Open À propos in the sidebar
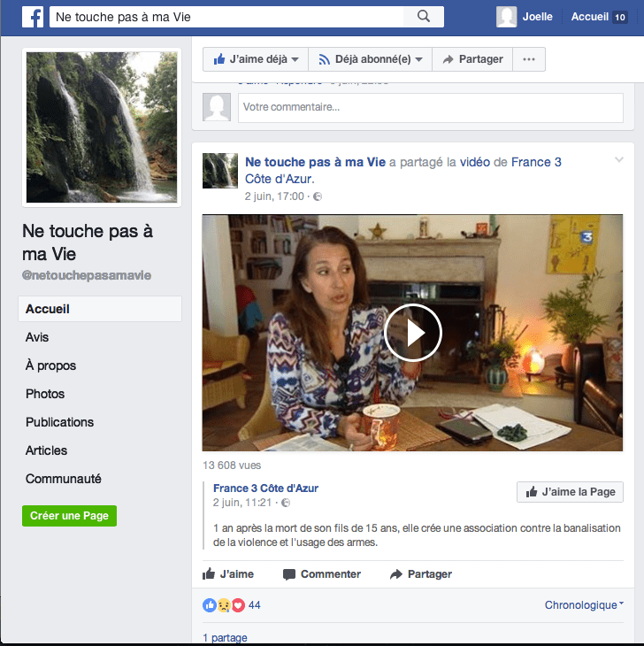The width and height of the screenshot is (644, 646). 50,365
